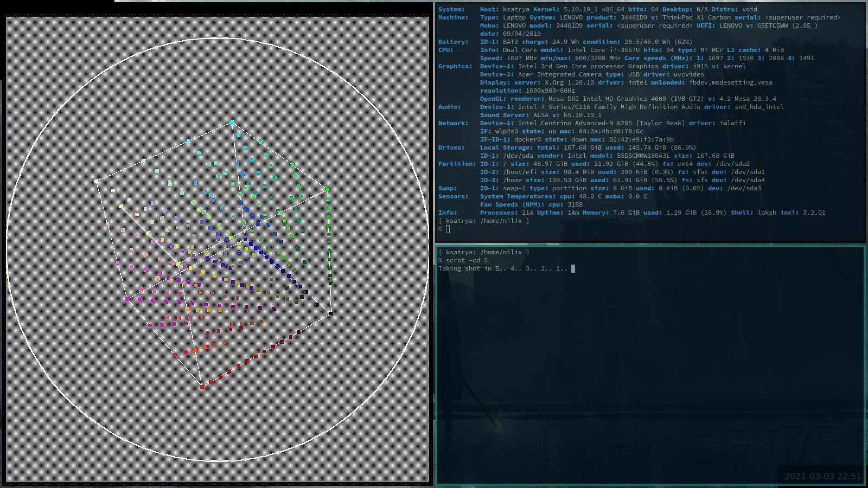This screenshot has width=868, height=488.
Task: Click swap device '/dev/sda3'
Action: click(744, 188)
